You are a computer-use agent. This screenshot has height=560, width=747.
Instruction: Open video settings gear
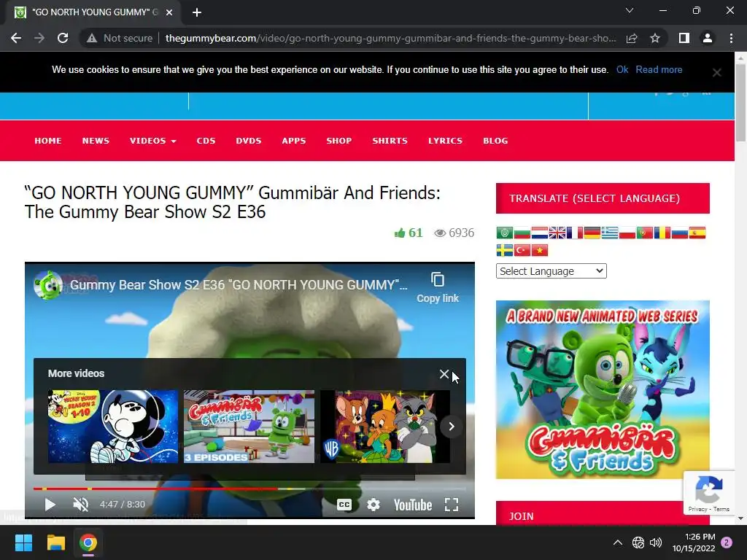pos(373,505)
